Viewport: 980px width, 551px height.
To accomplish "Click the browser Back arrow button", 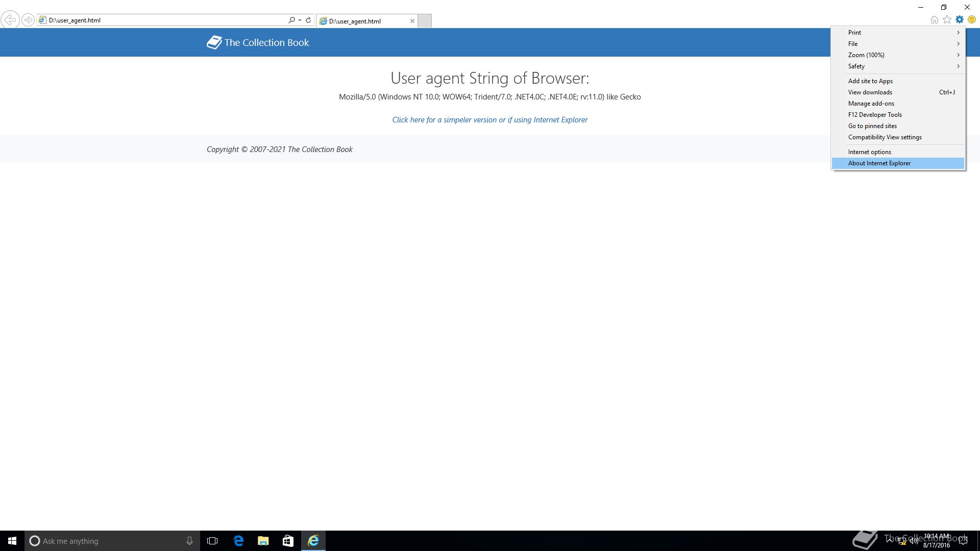I will [x=10, y=20].
